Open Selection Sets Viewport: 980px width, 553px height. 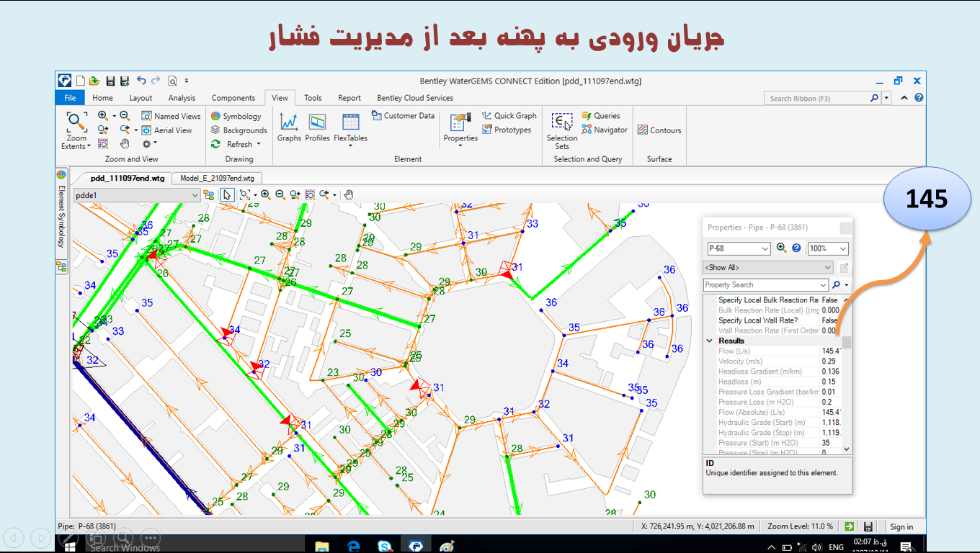point(562,130)
